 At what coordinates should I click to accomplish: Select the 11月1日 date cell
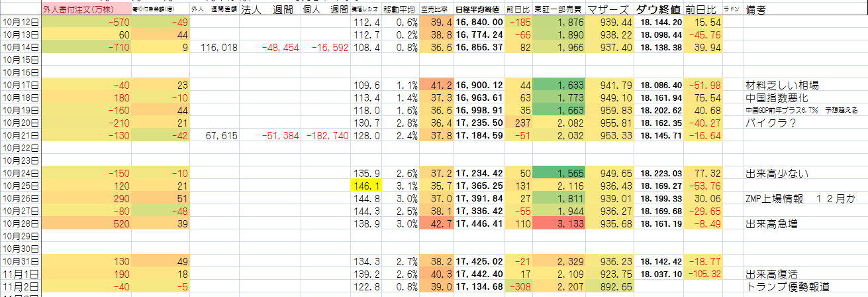[x=21, y=274]
